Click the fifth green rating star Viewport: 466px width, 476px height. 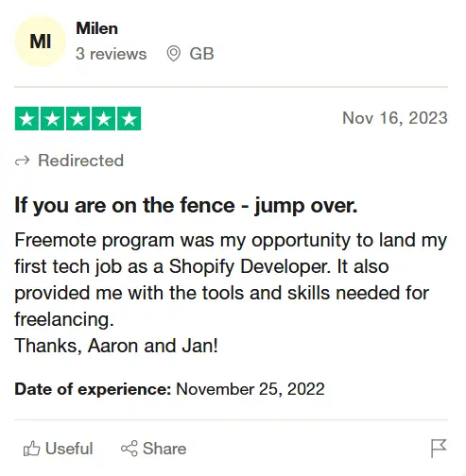(129, 119)
